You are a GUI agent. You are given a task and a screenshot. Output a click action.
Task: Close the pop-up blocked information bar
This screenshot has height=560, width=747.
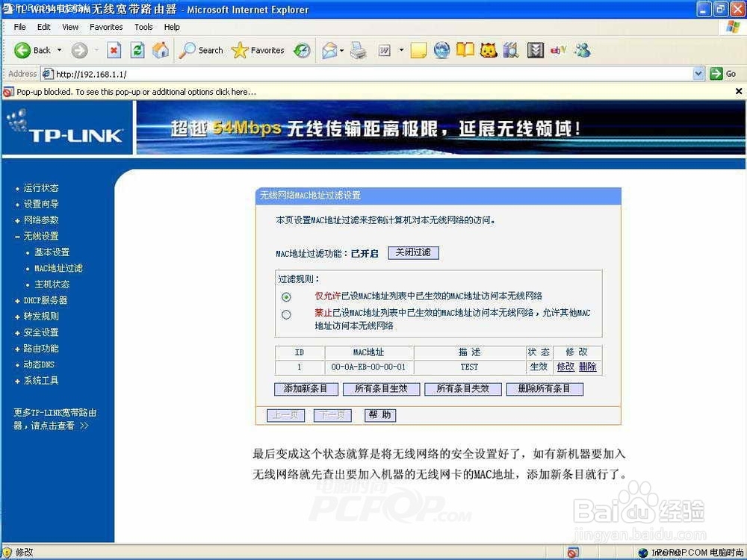click(x=739, y=91)
